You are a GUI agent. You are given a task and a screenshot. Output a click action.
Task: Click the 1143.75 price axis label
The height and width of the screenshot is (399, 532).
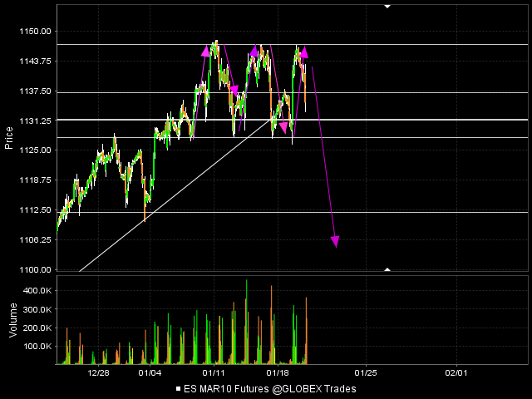pyautogui.click(x=35, y=61)
